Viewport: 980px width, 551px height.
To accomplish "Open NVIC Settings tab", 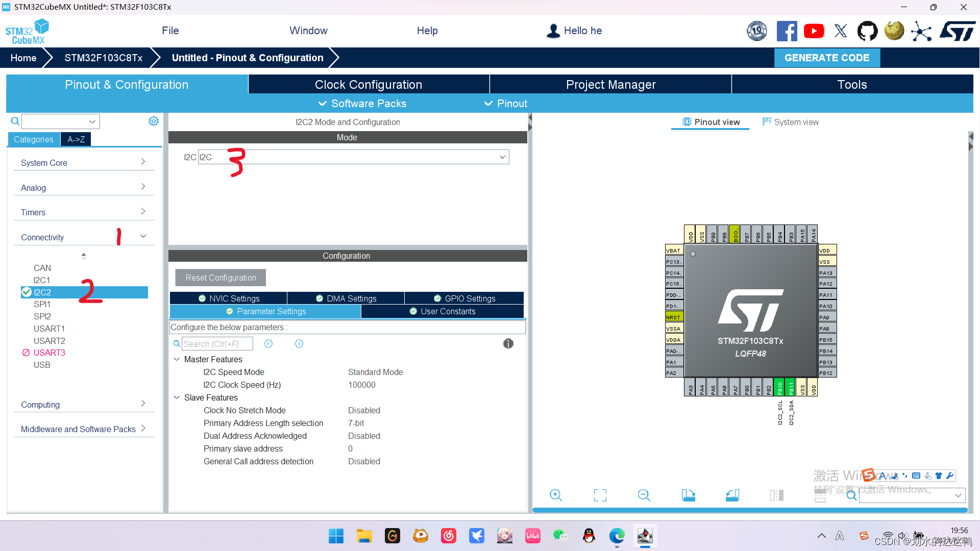I will [229, 298].
